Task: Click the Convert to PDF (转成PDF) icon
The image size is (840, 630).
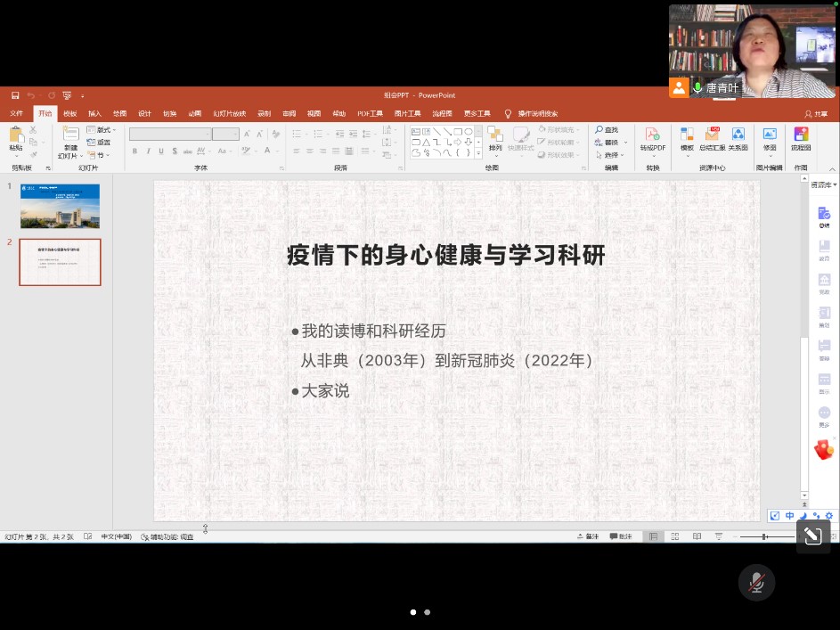Action: click(x=652, y=135)
